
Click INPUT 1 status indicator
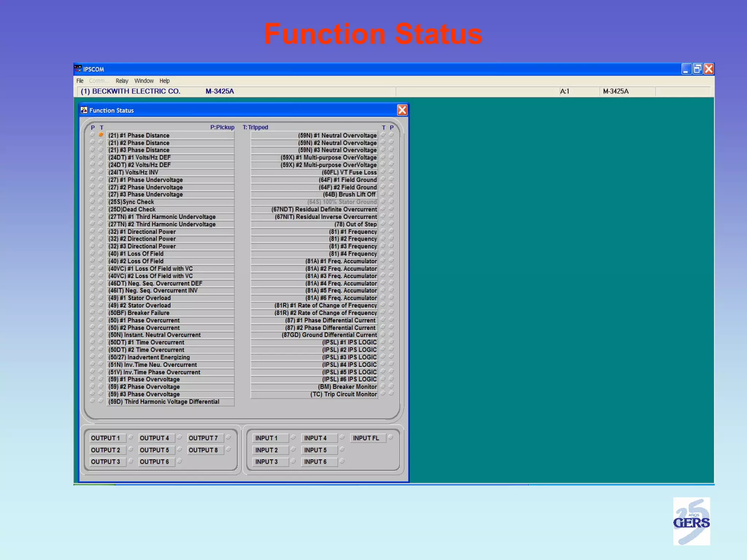[293, 437]
